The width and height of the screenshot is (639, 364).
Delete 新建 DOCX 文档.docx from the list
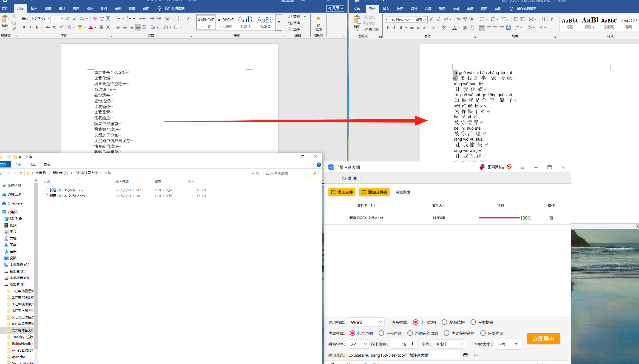tap(551, 218)
